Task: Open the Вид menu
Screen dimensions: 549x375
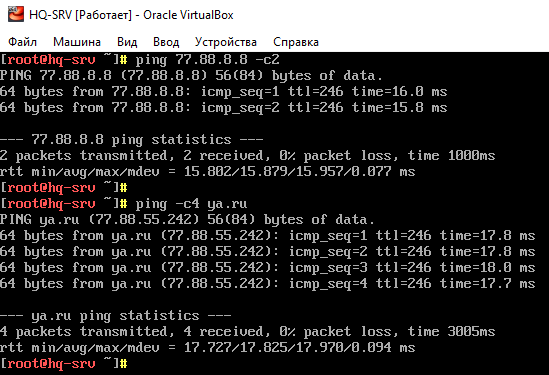Action: (127, 42)
